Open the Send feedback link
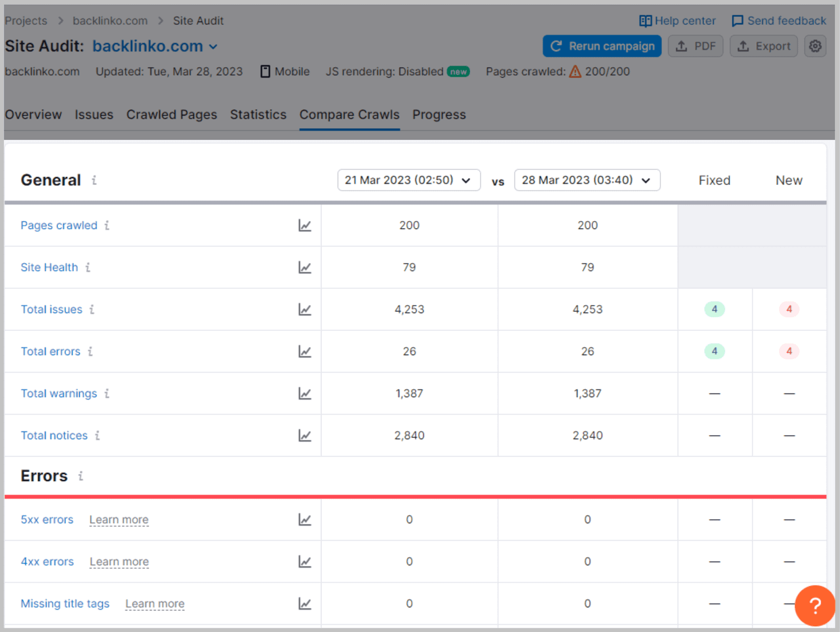The width and height of the screenshot is (840, 632). [779, 21]
